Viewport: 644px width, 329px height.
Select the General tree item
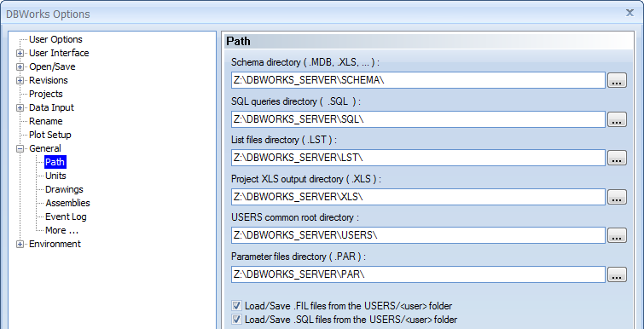click(44, 148)
